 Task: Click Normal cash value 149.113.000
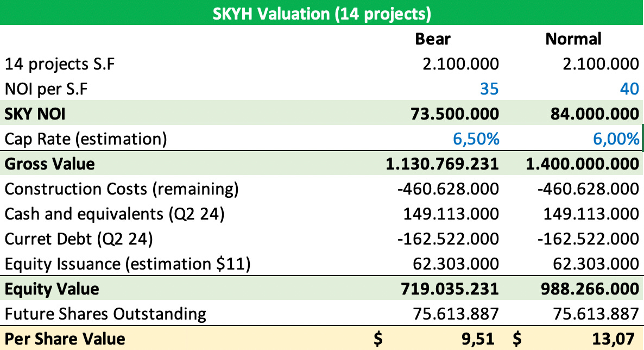[591, 214]
